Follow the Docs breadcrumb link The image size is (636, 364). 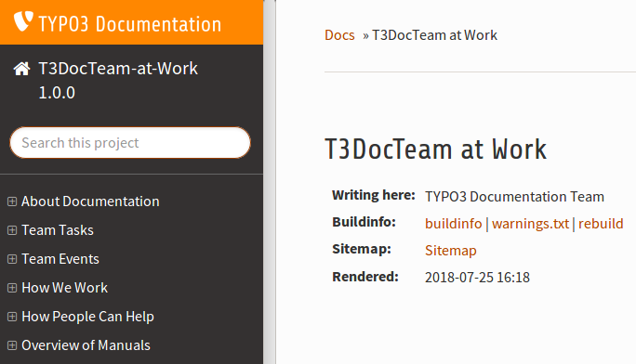pyautogui.click(x=339, y=35)
